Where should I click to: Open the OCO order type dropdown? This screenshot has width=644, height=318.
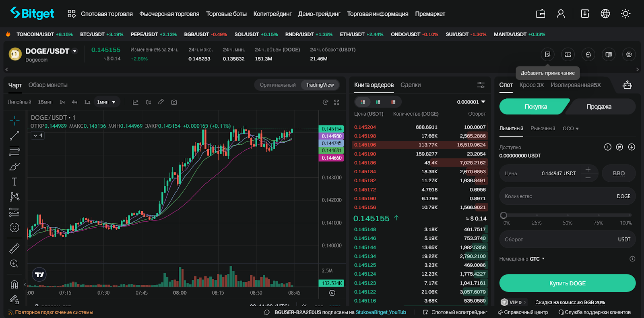pyautogui.click(x=571, y=129)
